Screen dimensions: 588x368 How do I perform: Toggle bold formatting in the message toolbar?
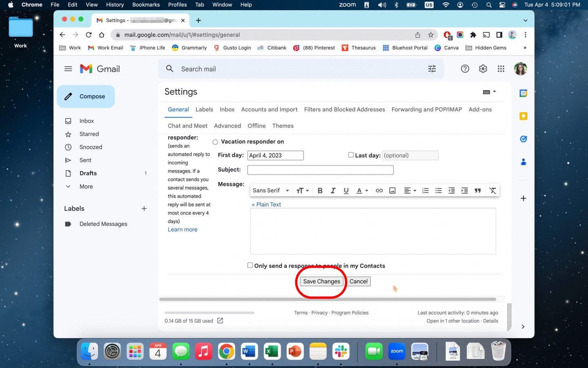(320, 190)
